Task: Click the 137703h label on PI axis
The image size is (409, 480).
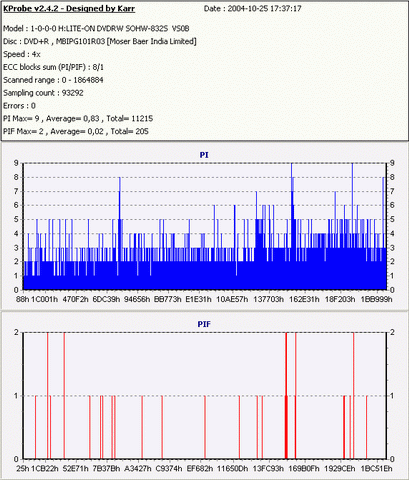Action: coord(268,299)
